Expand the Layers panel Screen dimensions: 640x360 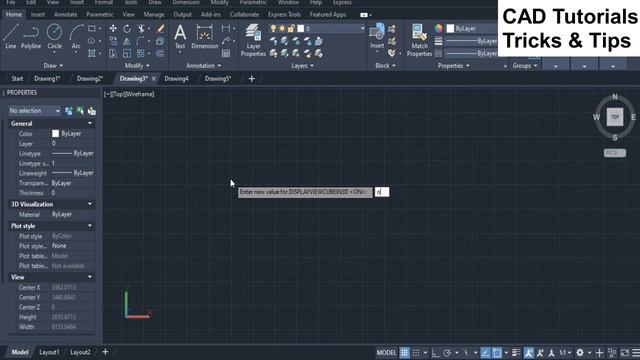coord(302,66)
